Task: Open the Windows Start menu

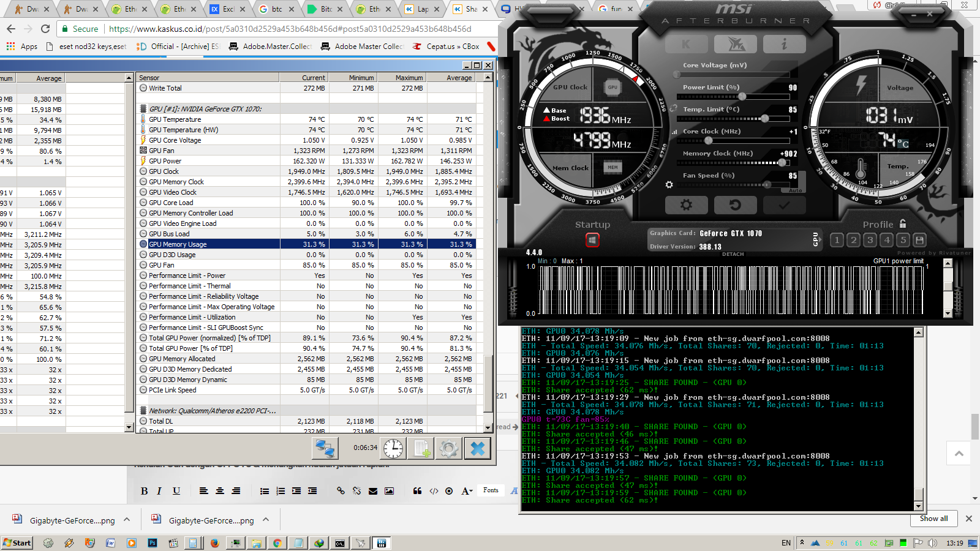Action: pos(17,543)
